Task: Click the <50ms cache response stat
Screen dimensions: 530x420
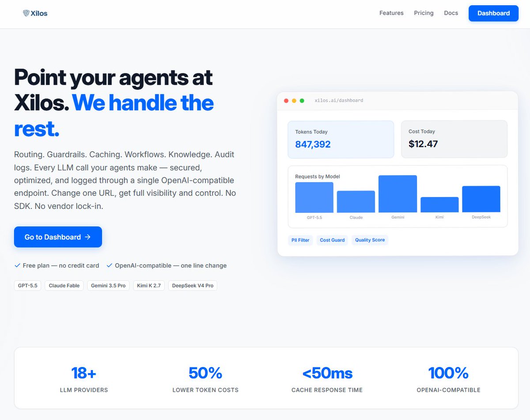Action: coord(327,379)
